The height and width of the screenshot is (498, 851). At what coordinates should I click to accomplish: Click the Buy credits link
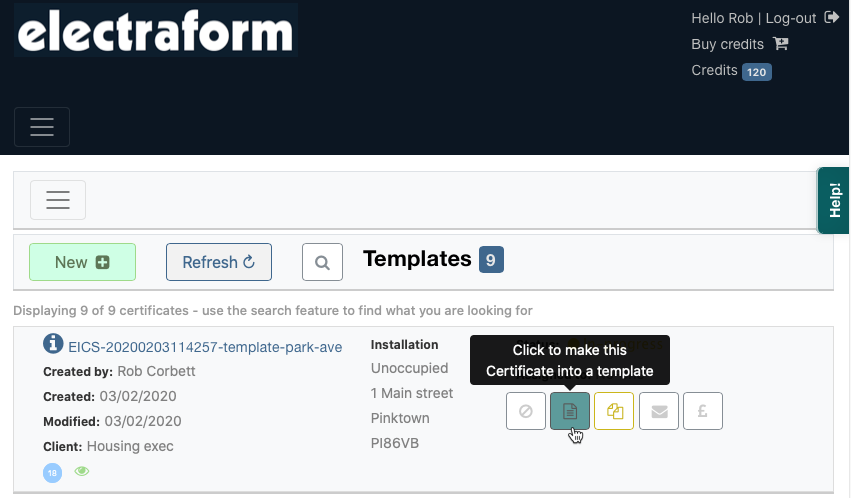(727, 44)
